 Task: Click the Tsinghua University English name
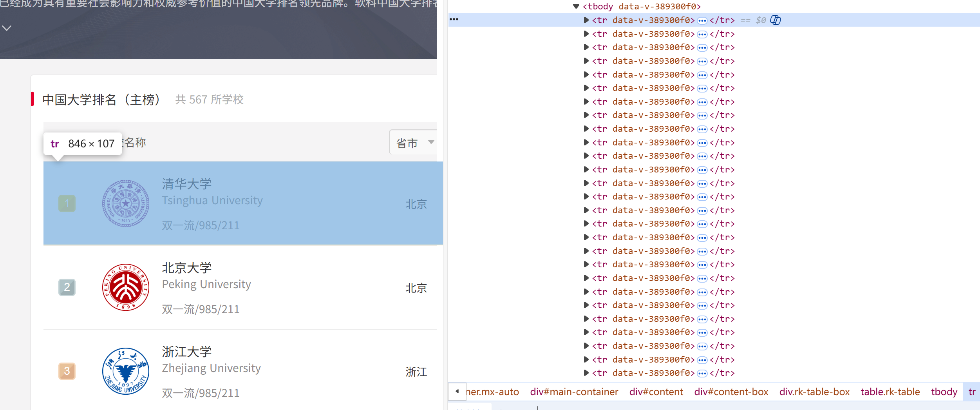coord(212,201)
